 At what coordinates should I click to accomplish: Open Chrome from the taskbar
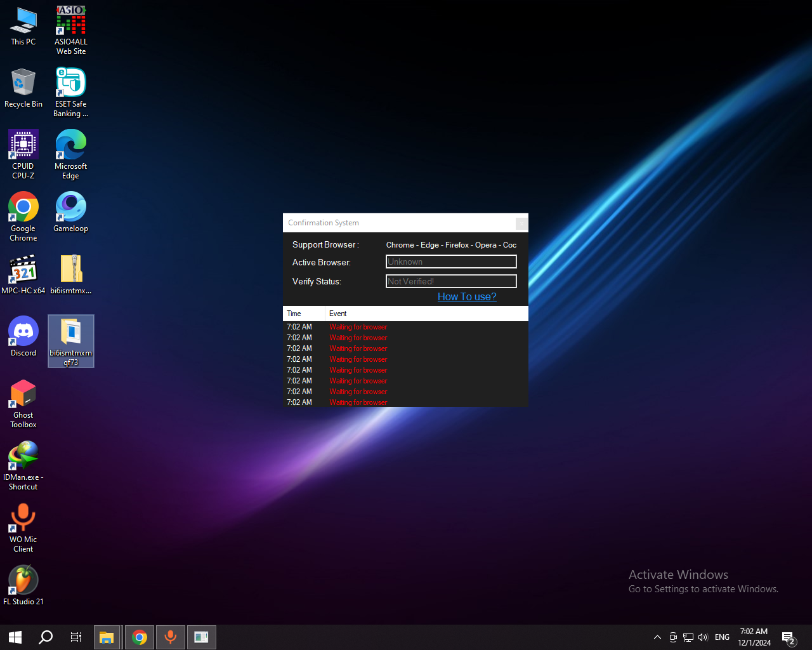(x=140, y=637)
